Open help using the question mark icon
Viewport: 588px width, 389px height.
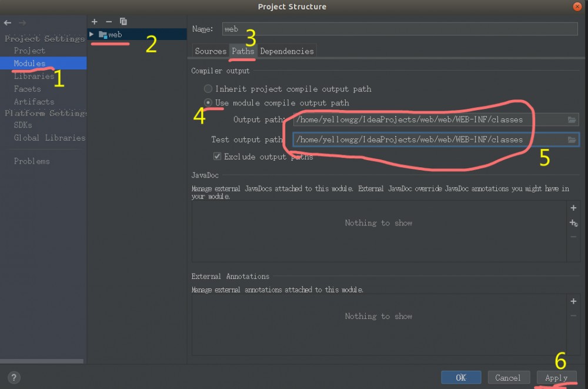pos(13,377)
